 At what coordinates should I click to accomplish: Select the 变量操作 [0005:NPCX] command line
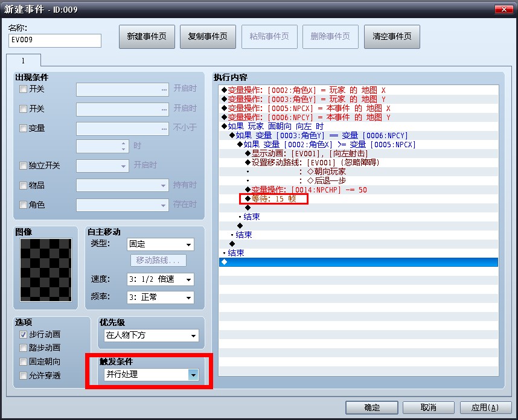pos(359,108)
